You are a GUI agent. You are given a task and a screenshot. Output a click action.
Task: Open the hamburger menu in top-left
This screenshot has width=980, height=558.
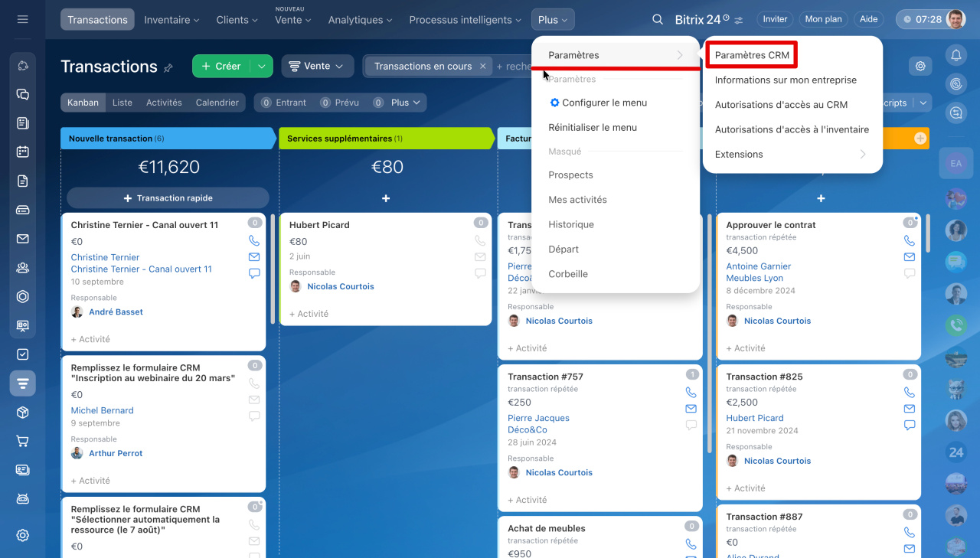point(22,19)
